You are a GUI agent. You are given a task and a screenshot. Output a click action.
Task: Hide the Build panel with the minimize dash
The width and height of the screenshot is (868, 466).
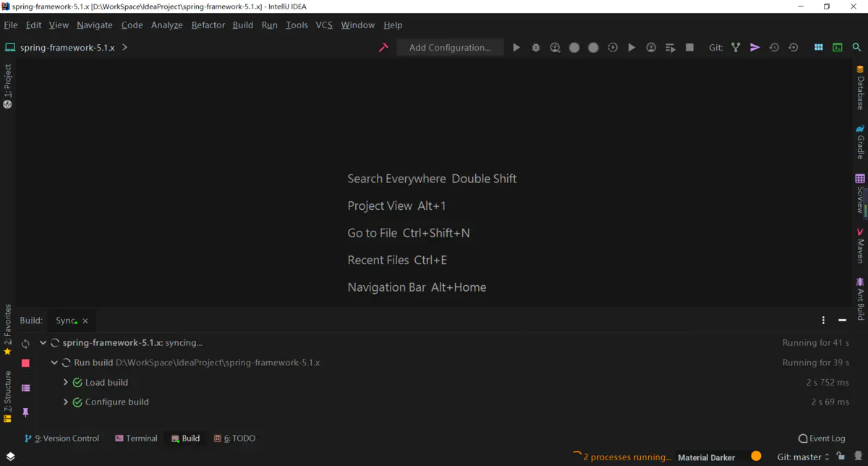tap(842, 320)
